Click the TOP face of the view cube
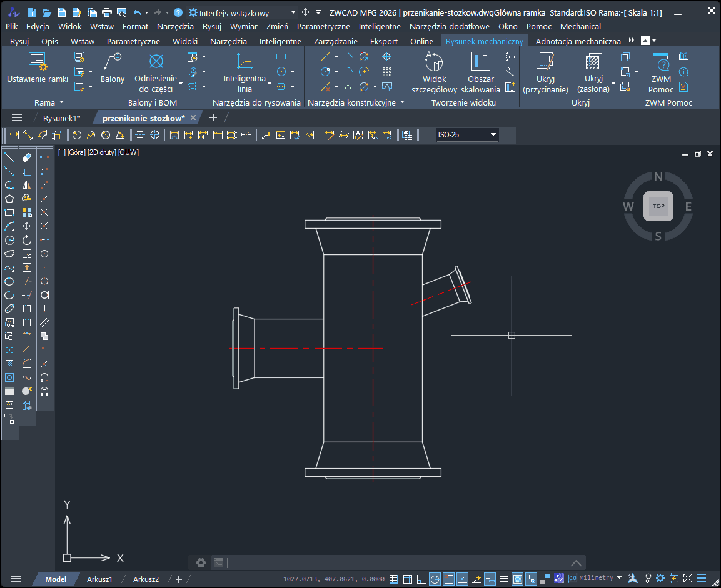 pos(658,206)
